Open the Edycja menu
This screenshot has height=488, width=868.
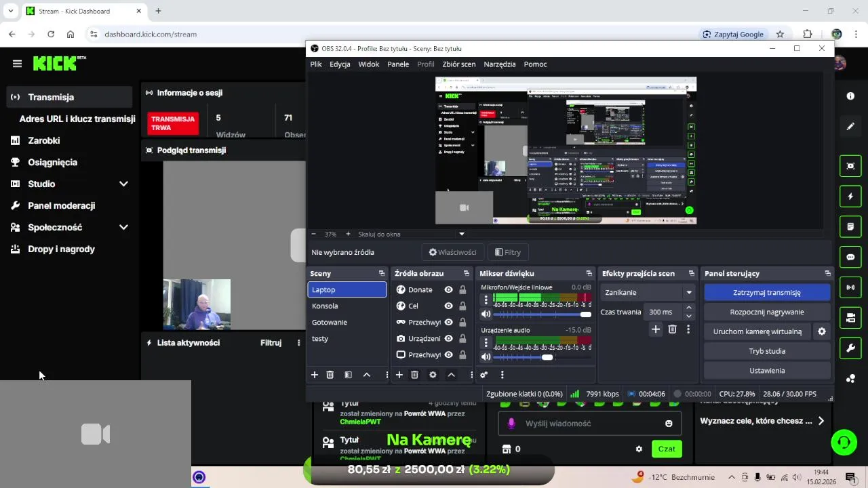click(340, 64)
